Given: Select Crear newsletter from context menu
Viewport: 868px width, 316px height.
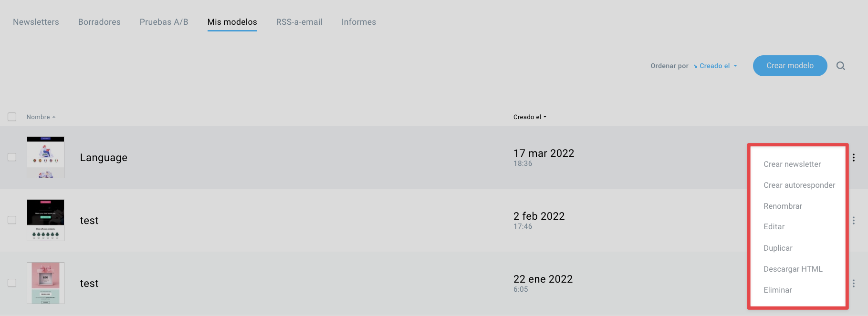Looking at the screenshot, I should [x=792, y=164].
